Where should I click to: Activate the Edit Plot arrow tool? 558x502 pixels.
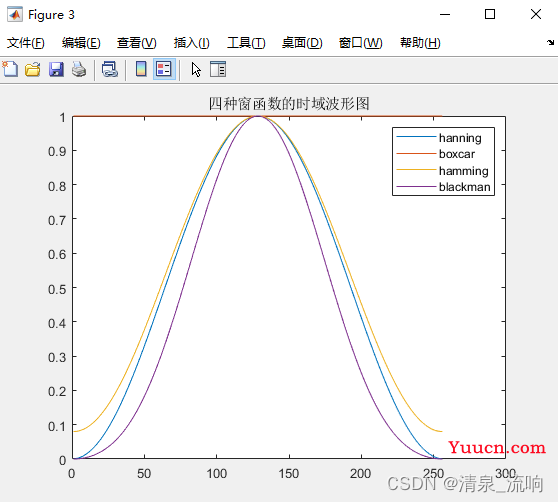coord(196,69)
